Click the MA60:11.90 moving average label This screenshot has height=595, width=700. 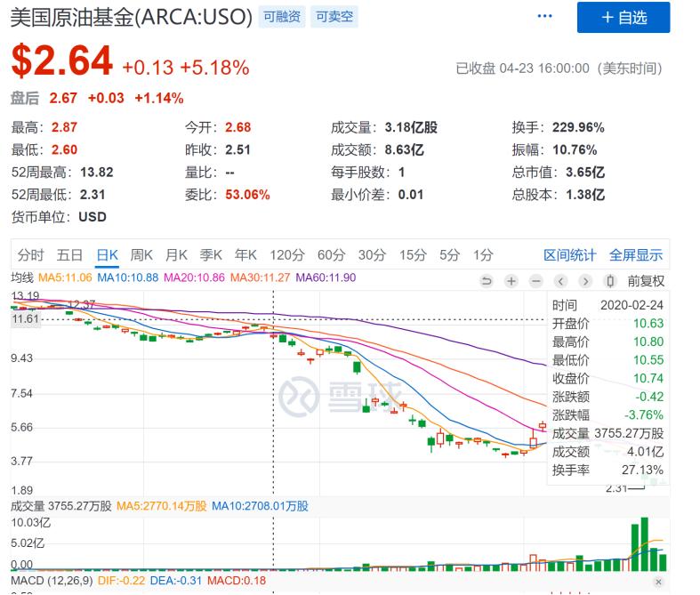[326, 277]
